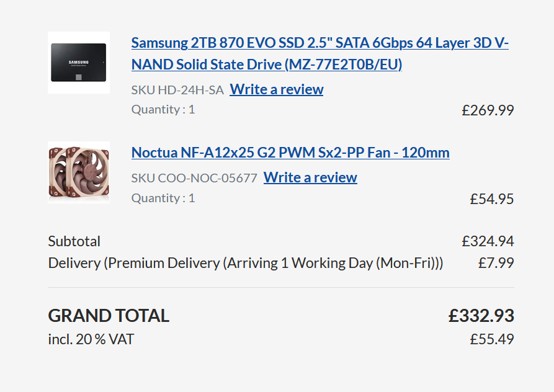The height and width of the screenshot is (392, 554).
Task: Click the £324.94 subtotal amount
Action: 488,241
